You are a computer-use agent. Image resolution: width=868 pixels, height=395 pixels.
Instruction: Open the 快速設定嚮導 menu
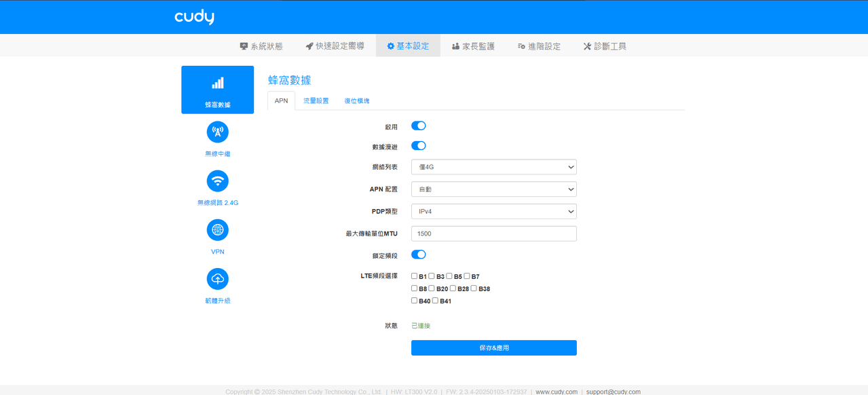point(335,46)
